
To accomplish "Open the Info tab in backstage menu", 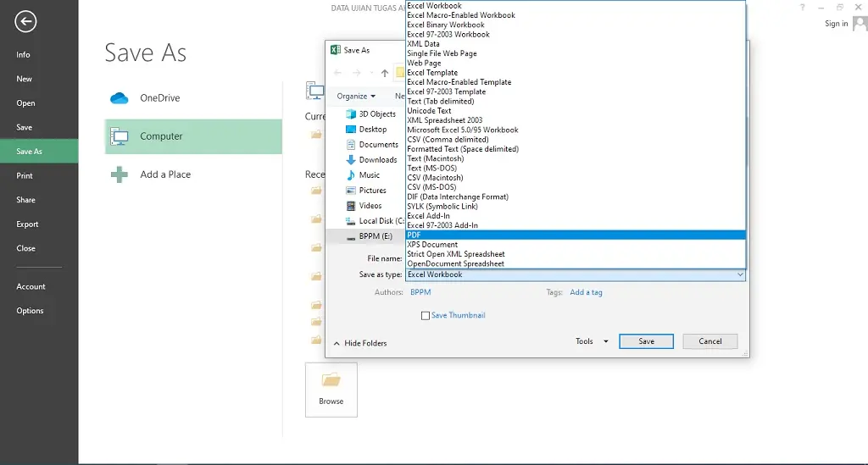I will 39,55.
